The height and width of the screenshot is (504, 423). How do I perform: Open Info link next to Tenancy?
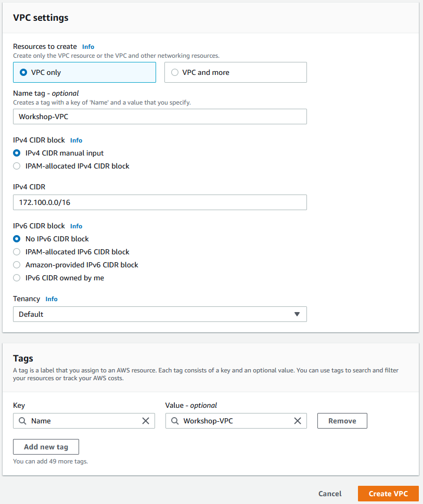52,299
